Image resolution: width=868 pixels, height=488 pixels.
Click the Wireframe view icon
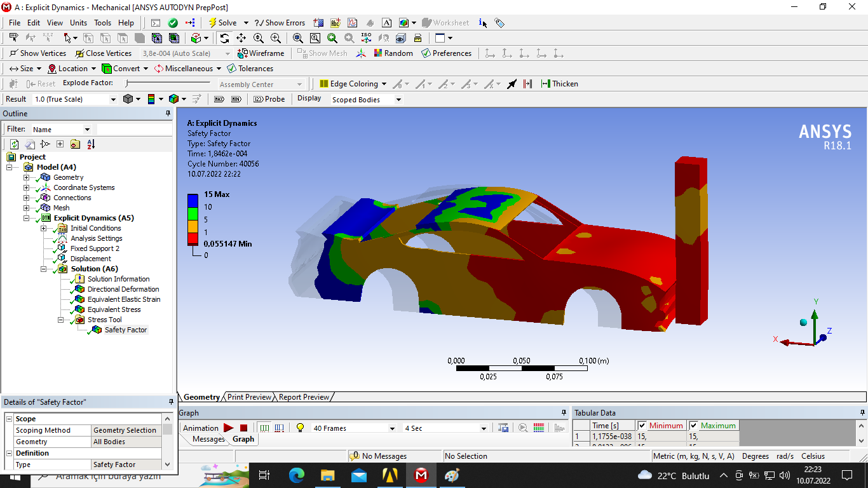coord(242,53)
